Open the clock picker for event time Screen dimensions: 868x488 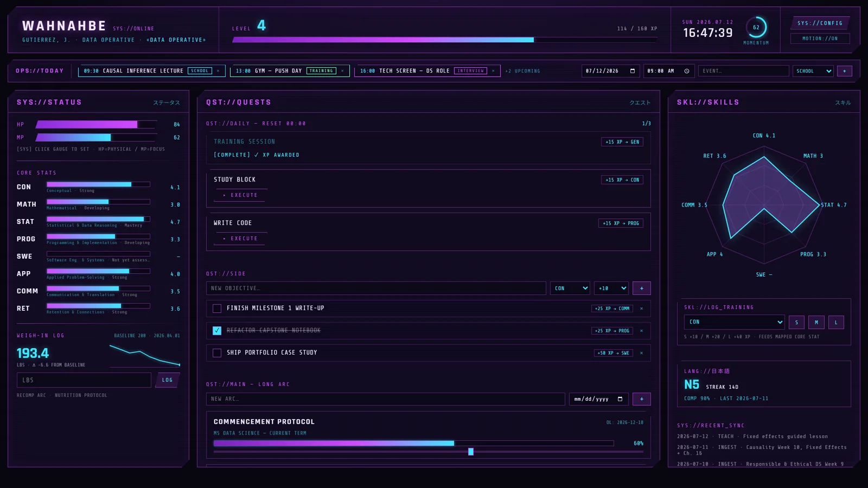(687, 71)
